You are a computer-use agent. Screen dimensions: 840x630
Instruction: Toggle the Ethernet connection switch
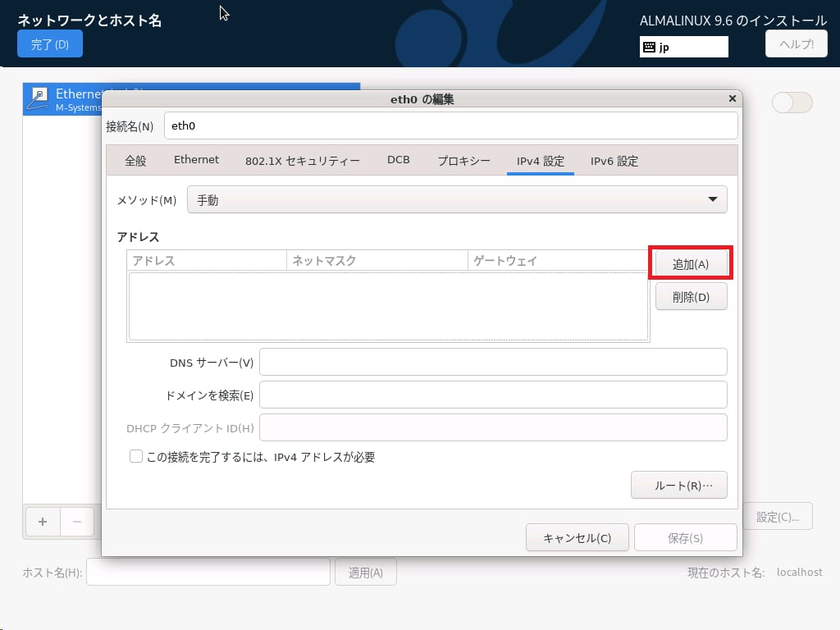tap(792, 103)
